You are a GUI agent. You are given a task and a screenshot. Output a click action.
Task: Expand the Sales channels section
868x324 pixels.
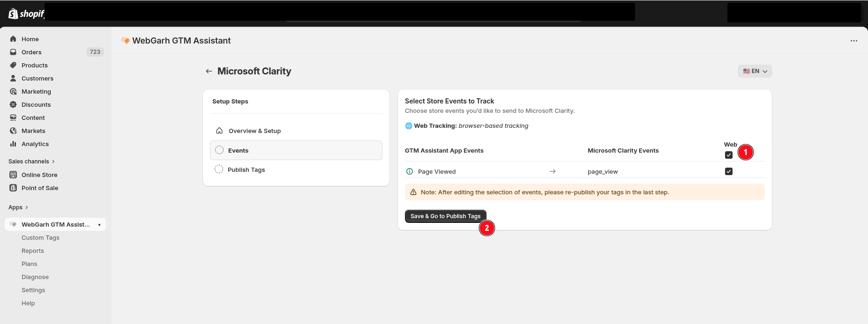(31, 162)
